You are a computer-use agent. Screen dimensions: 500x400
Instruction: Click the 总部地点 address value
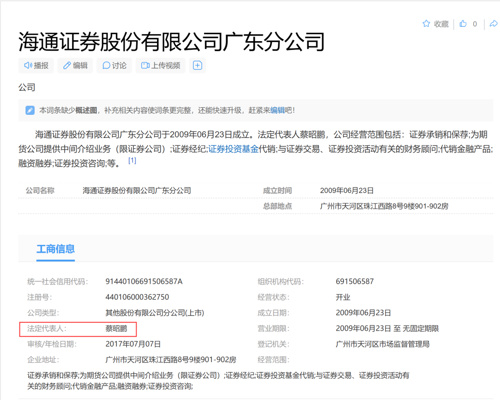[x=384, y=206]
